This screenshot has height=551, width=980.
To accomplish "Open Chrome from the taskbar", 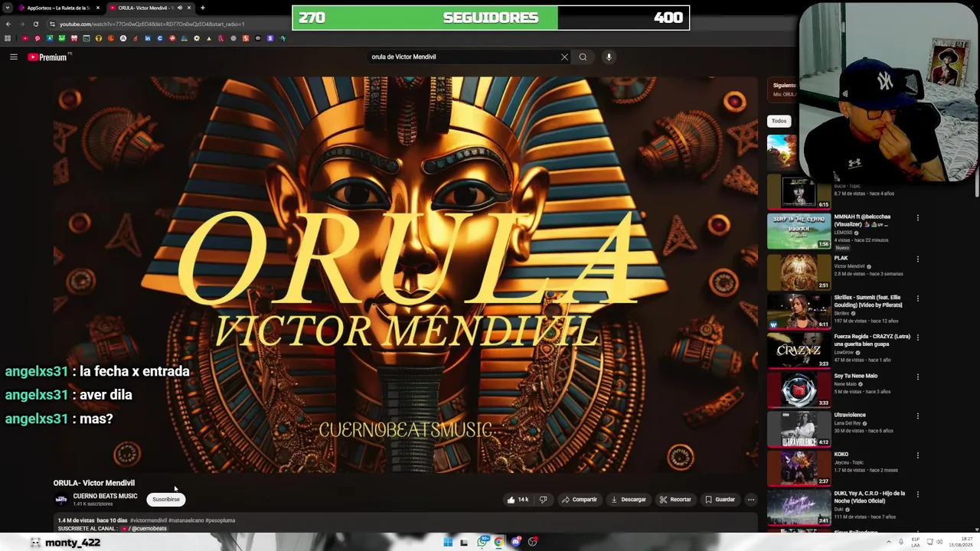I will [498, 543].
